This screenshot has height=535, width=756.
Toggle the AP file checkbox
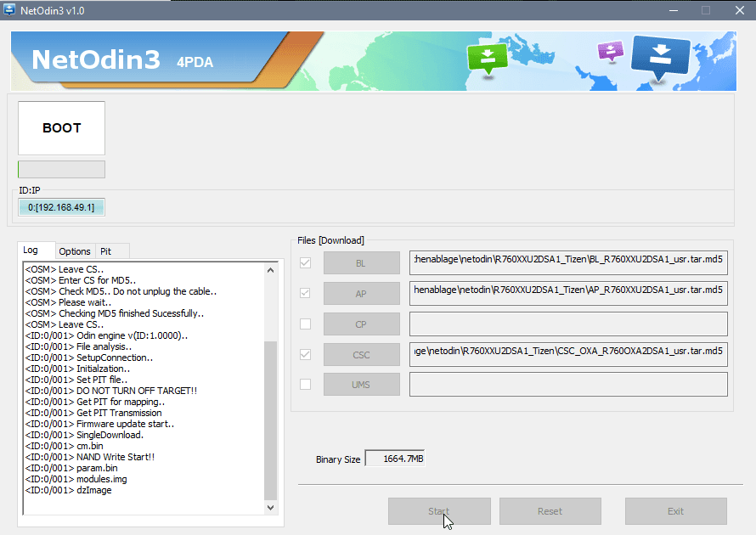pyautogui.click(x=306, y=293)
